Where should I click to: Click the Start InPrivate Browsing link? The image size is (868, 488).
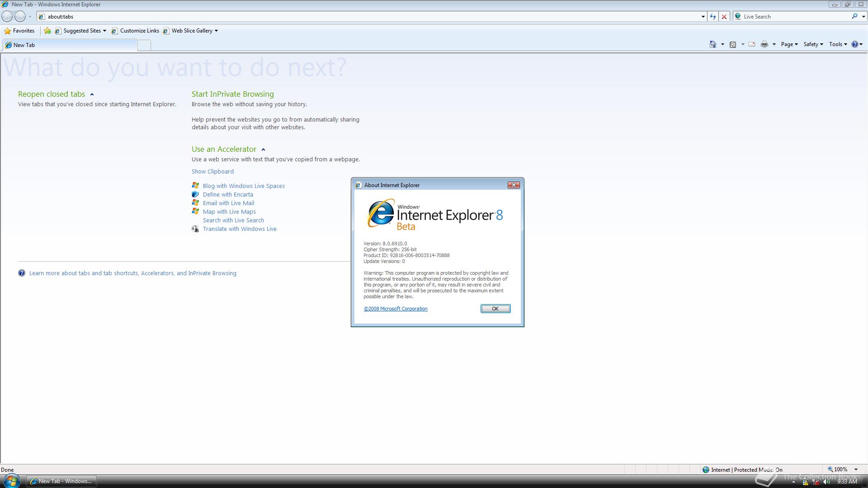pos(232,94)
